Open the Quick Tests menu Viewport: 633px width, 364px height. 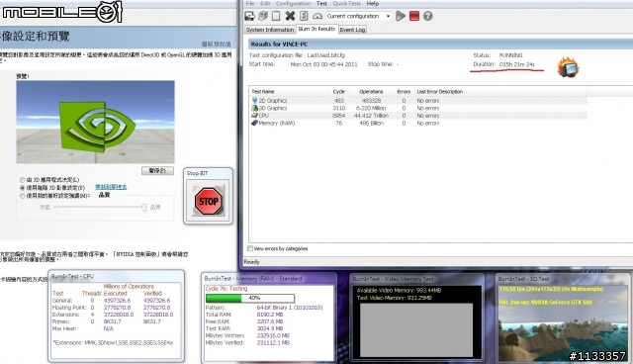click(x=347, y=4)
